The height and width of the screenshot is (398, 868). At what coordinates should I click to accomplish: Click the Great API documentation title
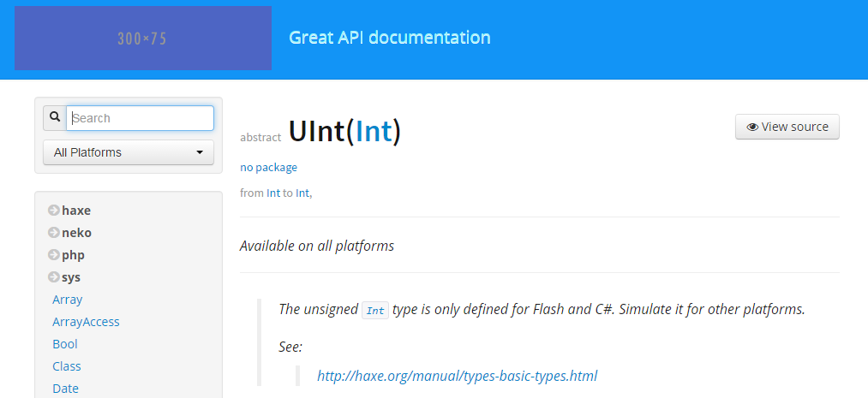coord(390,38)
